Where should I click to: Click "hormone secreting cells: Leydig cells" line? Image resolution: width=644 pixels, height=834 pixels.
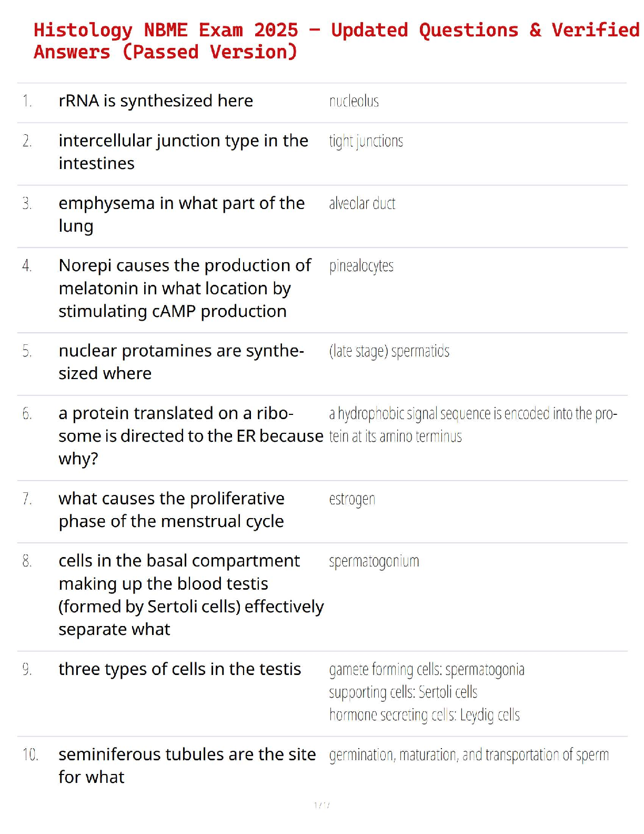click(x=424, y=715)
